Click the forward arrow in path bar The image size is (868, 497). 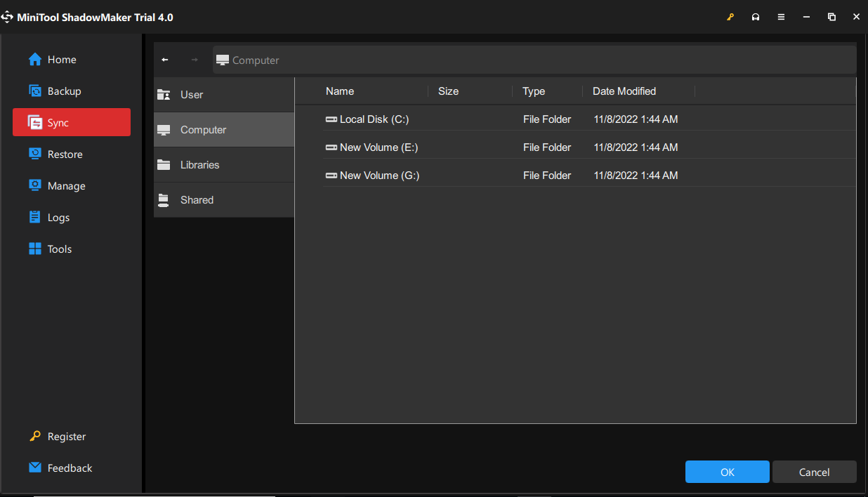pyautogui.click(x=195, y=60)
